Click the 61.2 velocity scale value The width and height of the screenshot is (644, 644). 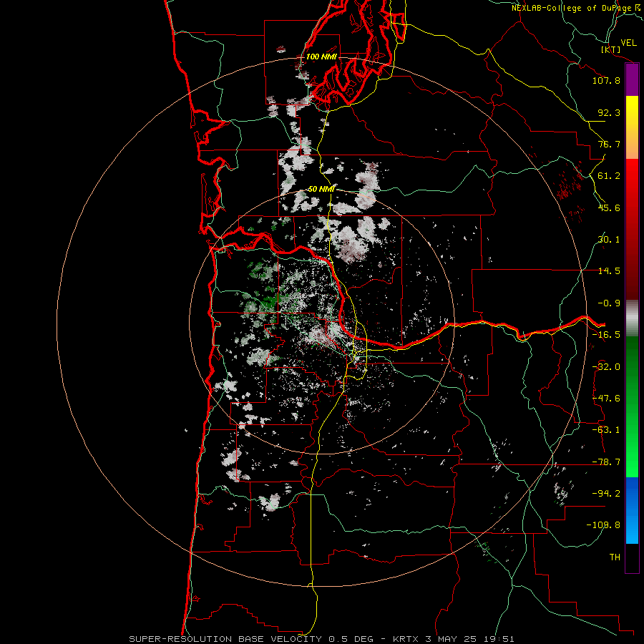(609, 176)
